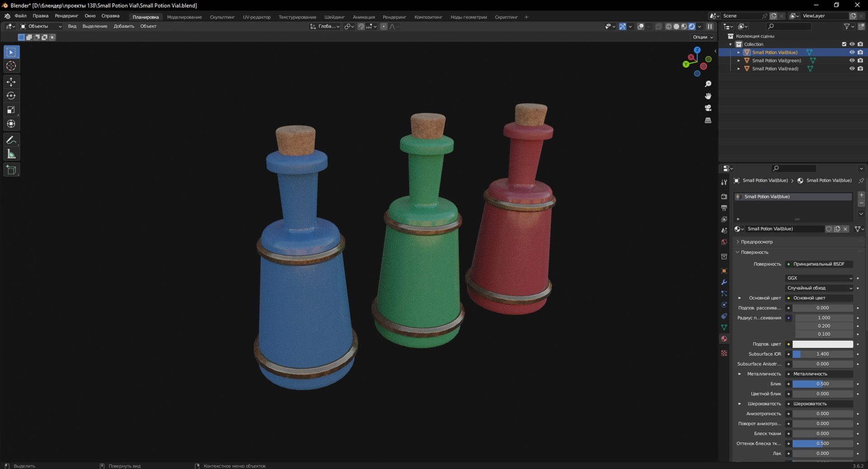Open Texture properties tab icon
The image size is (868, 469).
[x=724, y=353]
